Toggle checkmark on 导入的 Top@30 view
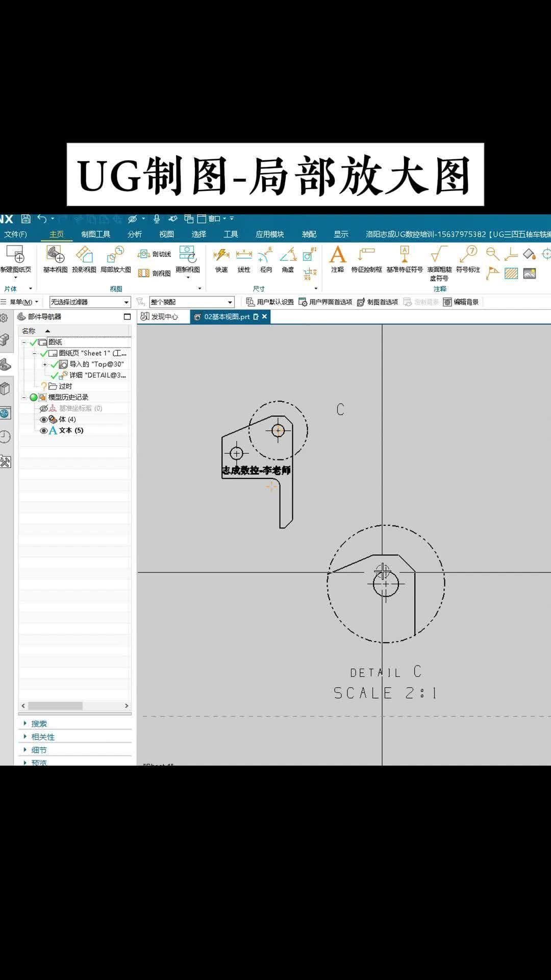The image size is (551, 980). pyautogui.click(x=55, y=364)
